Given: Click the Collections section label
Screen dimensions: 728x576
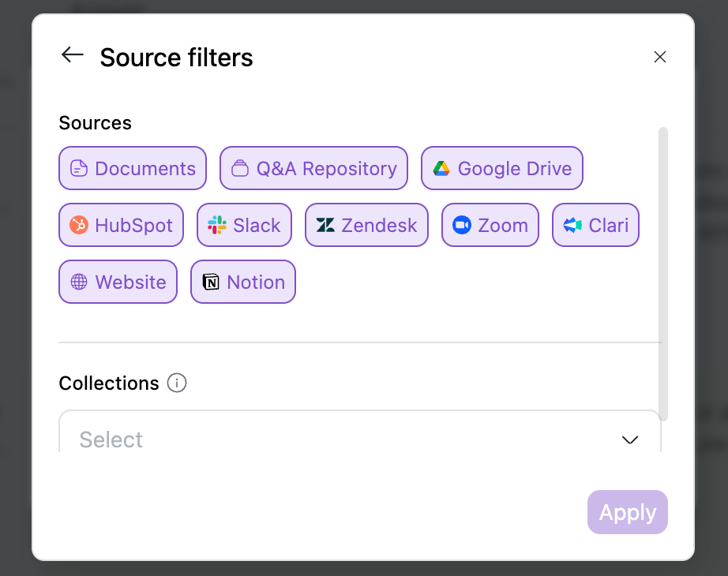Looking at the screenshot, I should [x=109, y=383].
